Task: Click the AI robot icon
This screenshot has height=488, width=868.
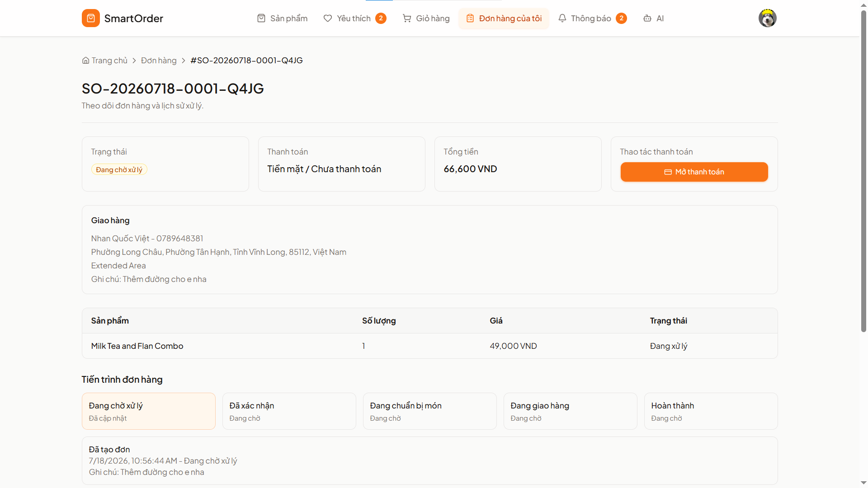Action: click(x=647, y=18)
